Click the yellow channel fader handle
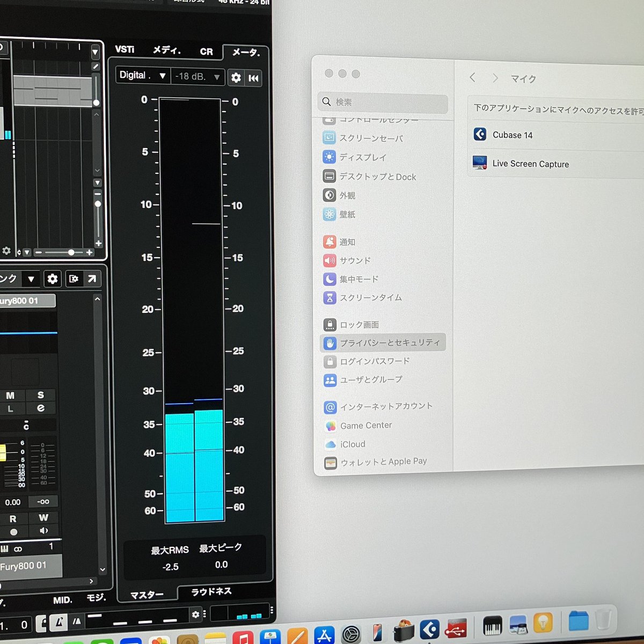Viewport: 644px width, 644px height. (2, 452)
